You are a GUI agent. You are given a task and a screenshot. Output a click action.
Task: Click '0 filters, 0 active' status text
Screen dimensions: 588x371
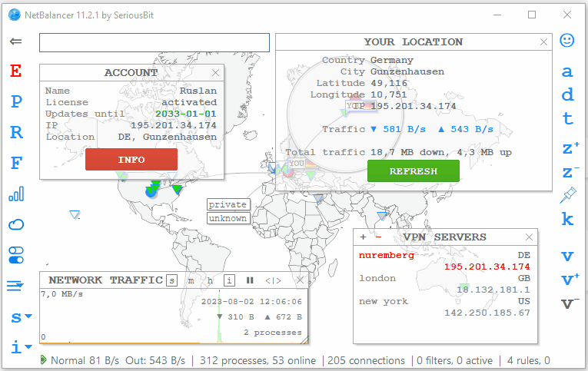coord(454,360)
